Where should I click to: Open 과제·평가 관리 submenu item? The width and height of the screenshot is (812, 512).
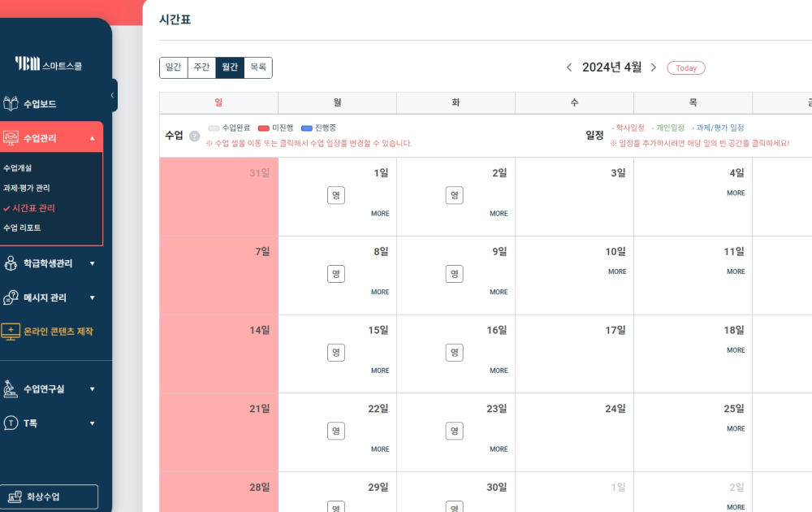(27, 188)
